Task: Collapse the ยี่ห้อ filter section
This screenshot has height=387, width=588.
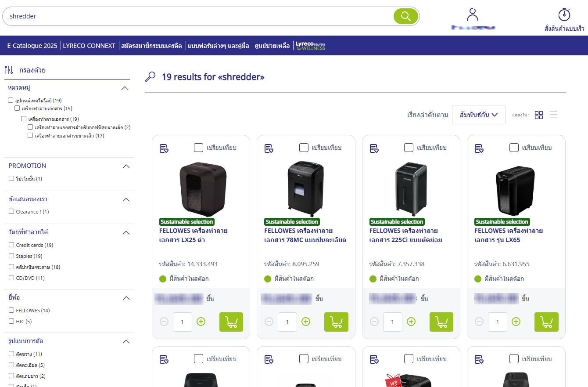Action: pos(126,298)
